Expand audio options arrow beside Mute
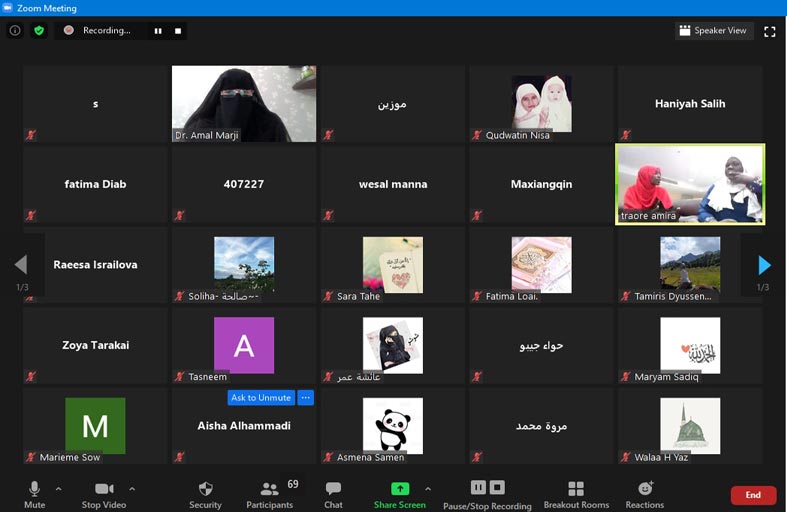 click(x=58, y=489)
